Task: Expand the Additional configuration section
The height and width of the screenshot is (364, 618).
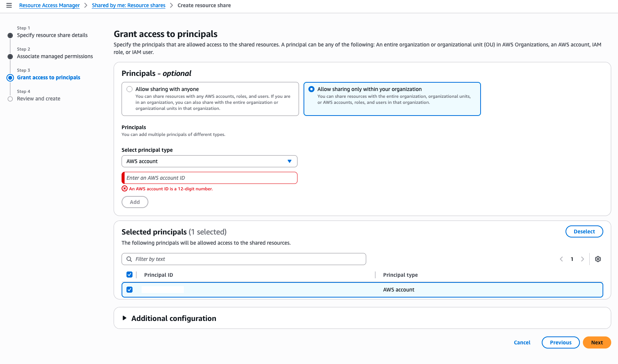Action: point(125,318)
